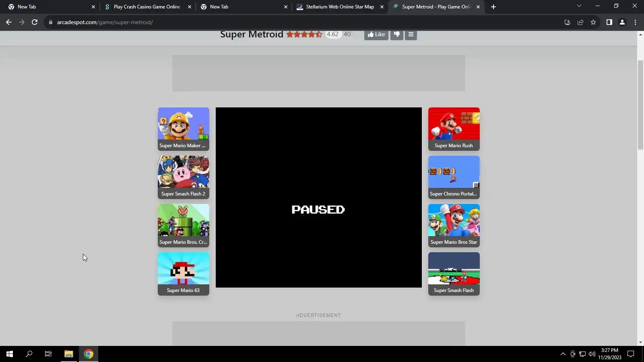This screenshot has height=362, width=644.
Task: Open the clock showing 3:27 PM
Action: 610,354
